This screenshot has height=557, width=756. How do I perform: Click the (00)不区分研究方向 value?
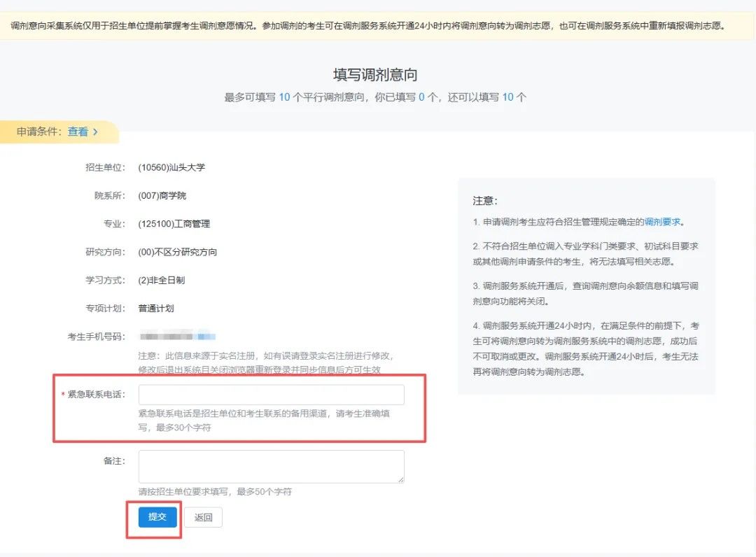coord(178,252)
